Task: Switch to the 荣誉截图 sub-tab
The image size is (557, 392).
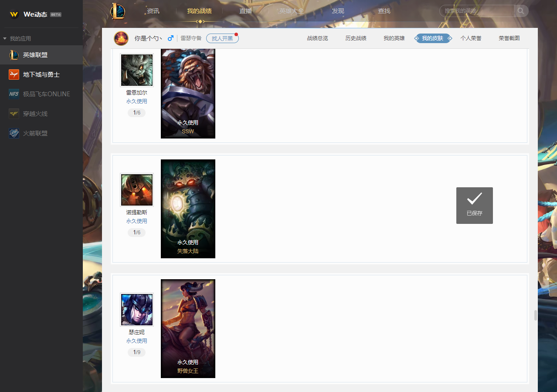Action: tap(509, 38)
